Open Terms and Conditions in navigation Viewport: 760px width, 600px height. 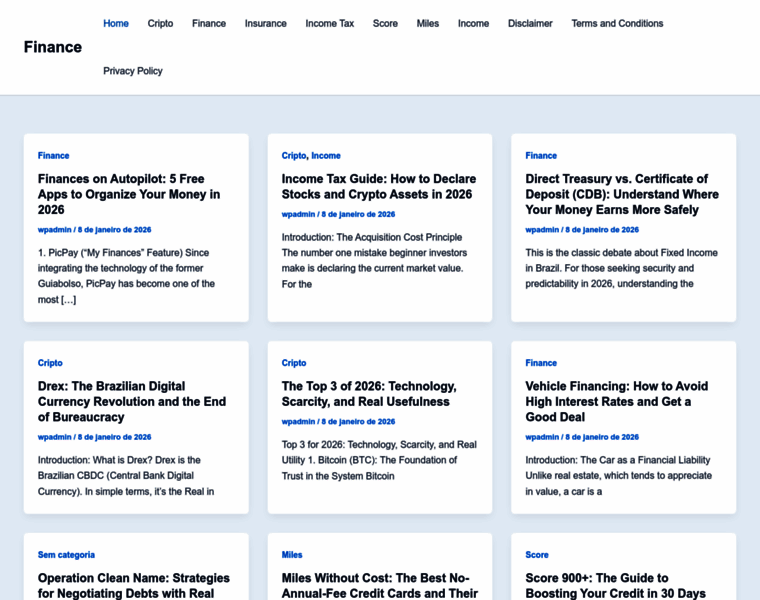click(617, 23)
